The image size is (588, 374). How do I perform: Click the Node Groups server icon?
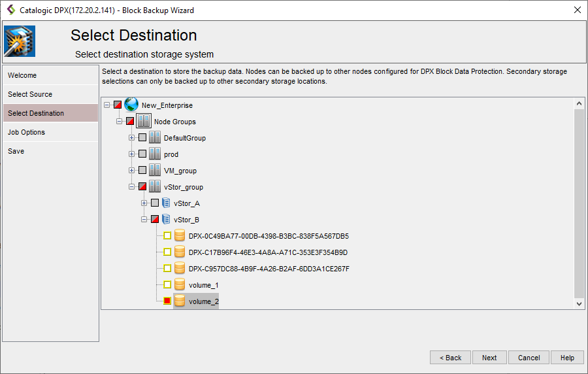click(x=144, y=121)
